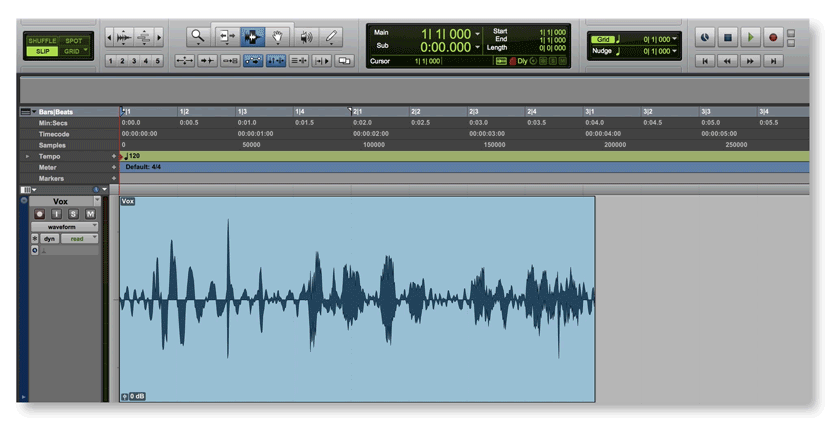Click horizontal zoom out arrow

click(x=109, y=37)
